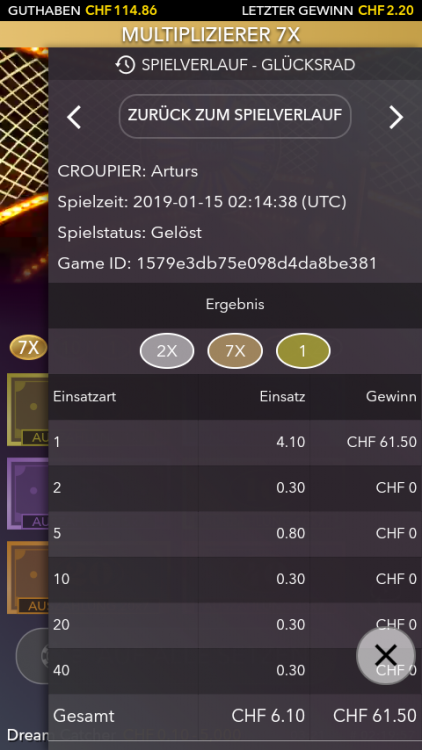Screen dimensions: 422x750
Task: Close history panel with round X button
Action: (x=386, y=655)
